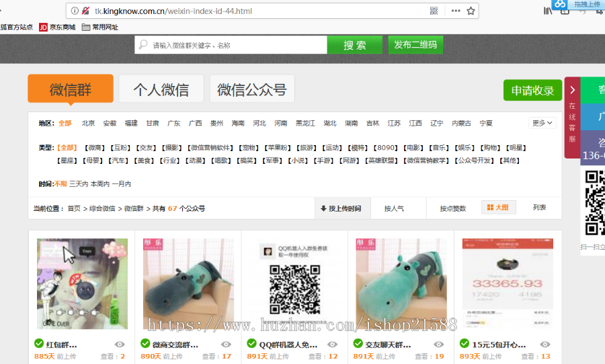
Task: Click the browser address bar URL
Action: tap(173, 11)
